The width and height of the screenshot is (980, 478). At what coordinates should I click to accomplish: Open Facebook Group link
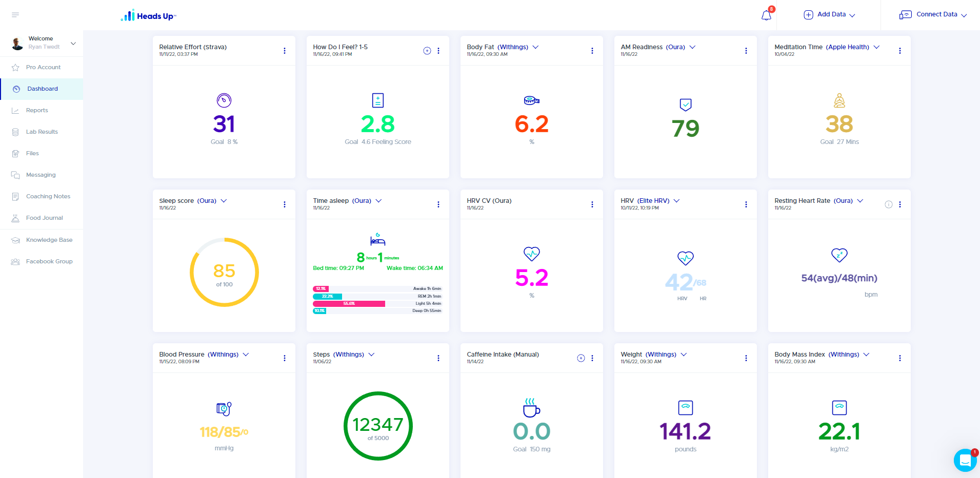pyautogui.click(x=42, y=261)
